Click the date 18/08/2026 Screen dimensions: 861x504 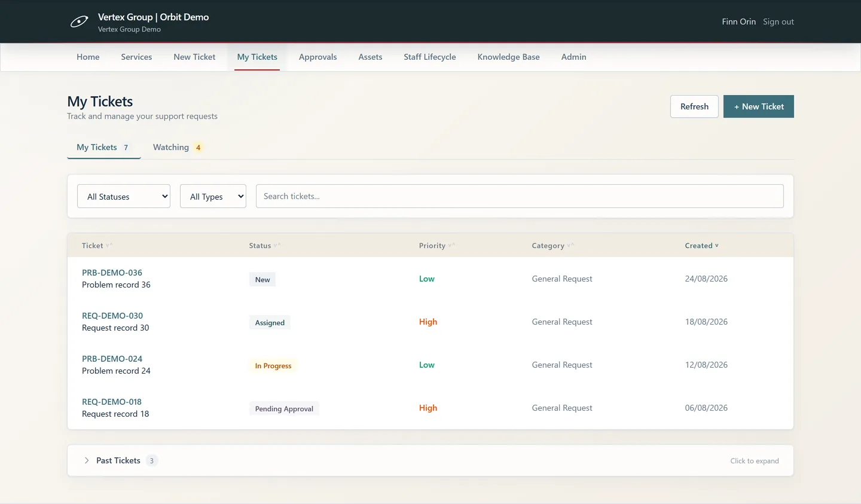(x=706, y=322)
